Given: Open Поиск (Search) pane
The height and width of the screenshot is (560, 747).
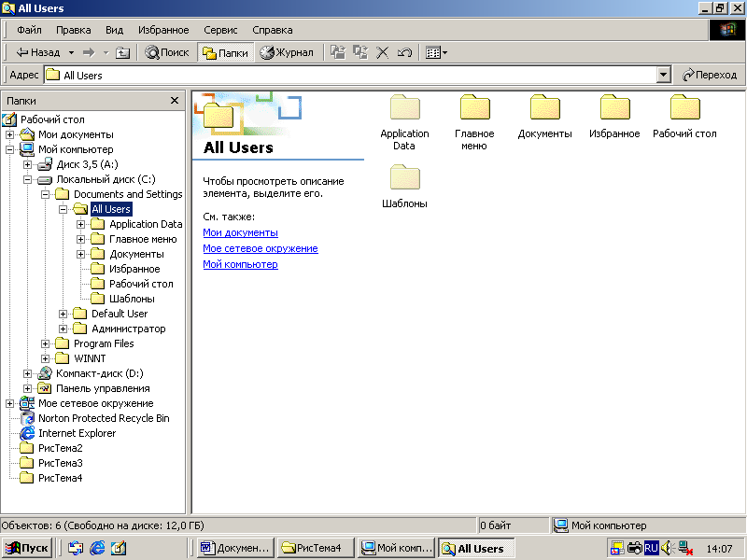Looking at the screenshot, I should [x=167, y=52].
